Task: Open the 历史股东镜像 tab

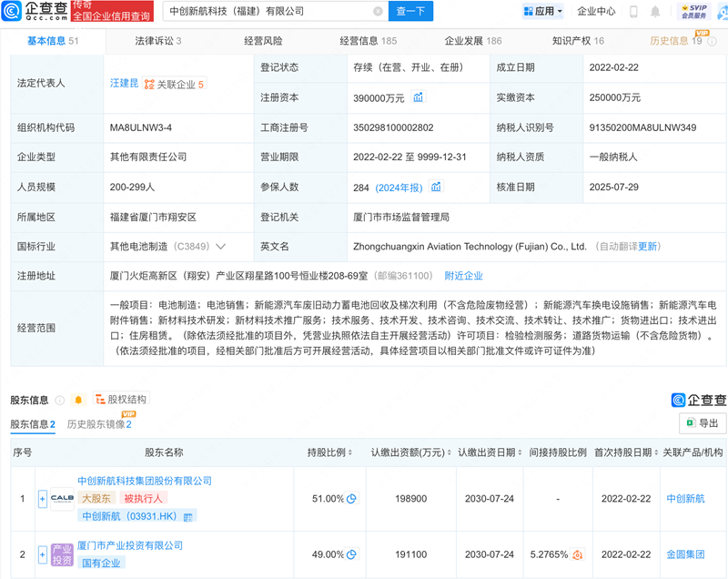Action: pyautogui.click(x=96, y=422)
